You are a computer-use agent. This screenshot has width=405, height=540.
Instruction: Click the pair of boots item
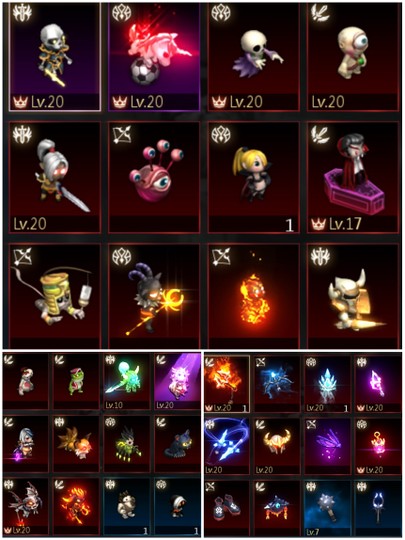[227, 509]
